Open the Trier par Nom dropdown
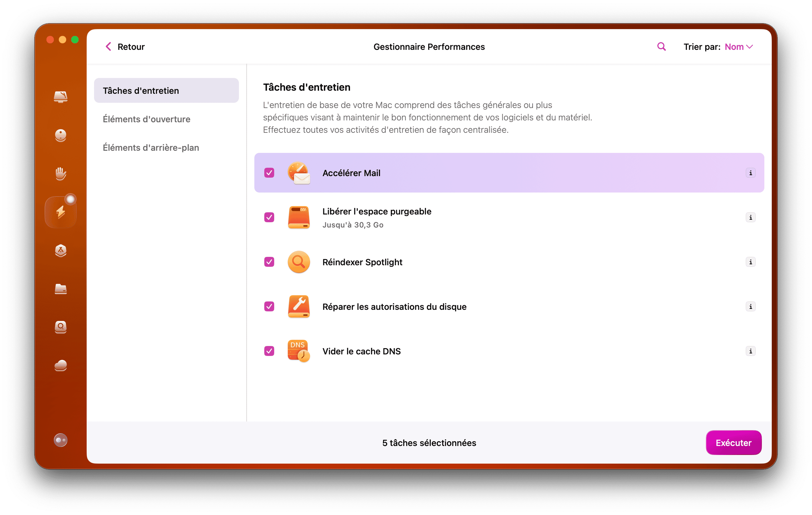Viewport: 812px width, 515px height. pyautogui.click(x=738, y=46)
